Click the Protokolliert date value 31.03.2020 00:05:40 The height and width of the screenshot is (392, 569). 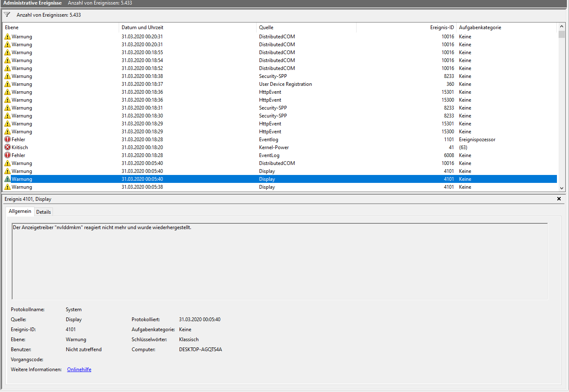(x=200, y=320)
